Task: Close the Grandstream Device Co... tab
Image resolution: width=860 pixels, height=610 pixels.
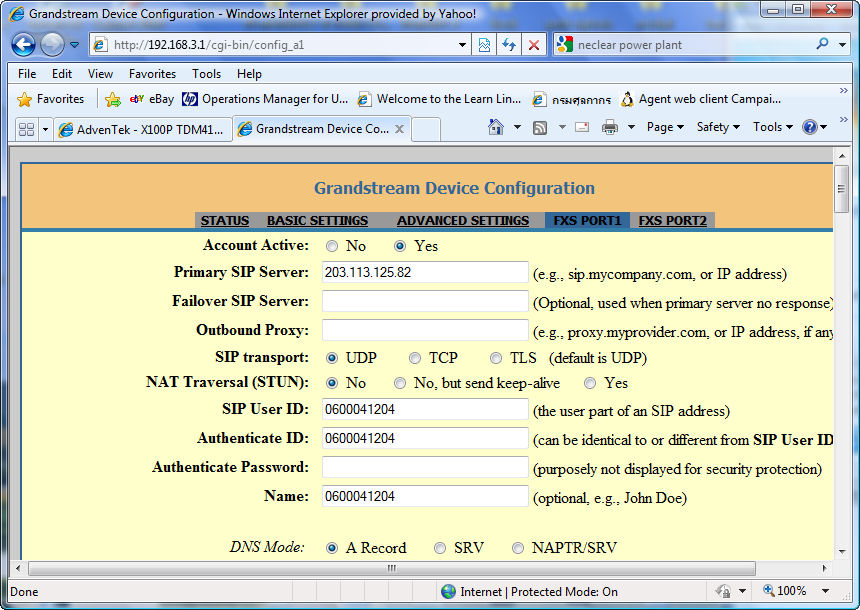Action: pyautogui.click(x=400, y=129)
